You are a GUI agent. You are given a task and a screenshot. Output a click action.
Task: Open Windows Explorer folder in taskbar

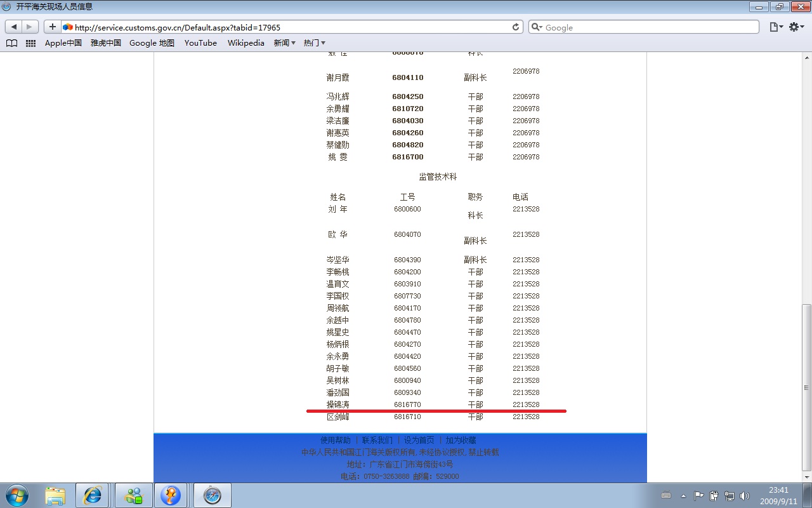click(55, 495)
